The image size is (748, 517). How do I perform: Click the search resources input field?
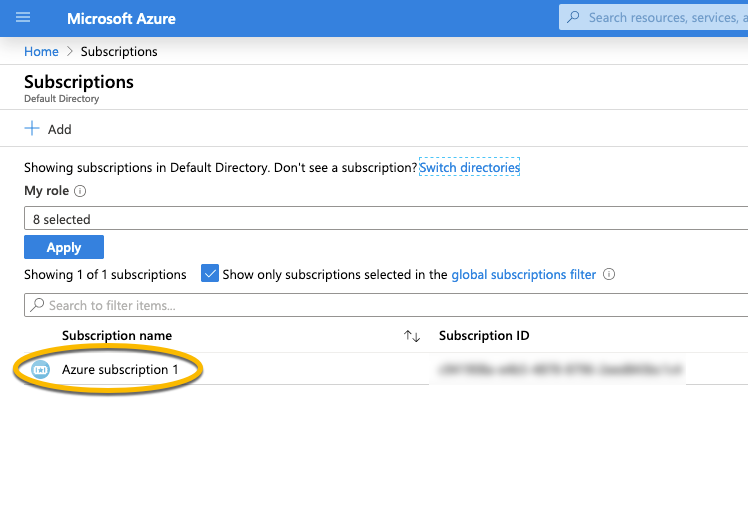tap(654, 18)
